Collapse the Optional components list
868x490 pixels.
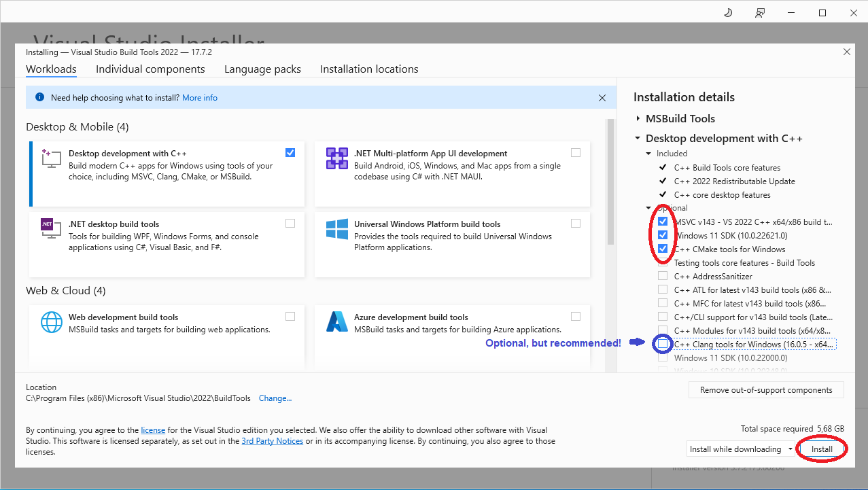pos(648,207)
